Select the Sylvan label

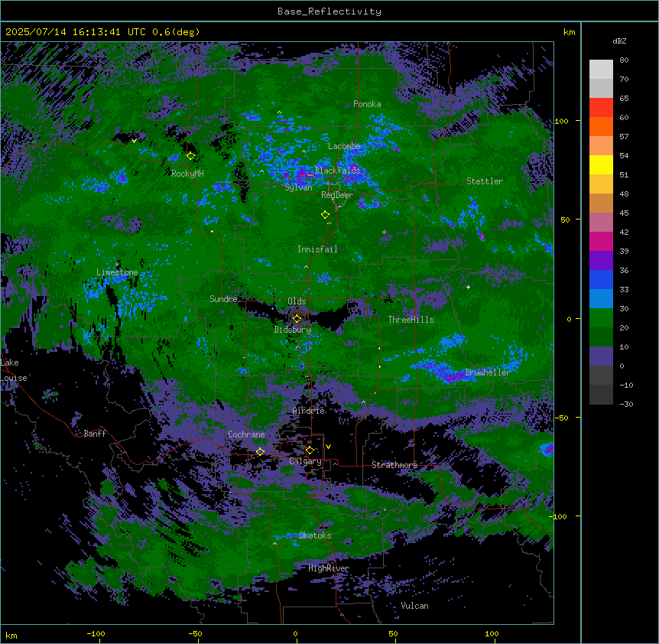point(298,187)
